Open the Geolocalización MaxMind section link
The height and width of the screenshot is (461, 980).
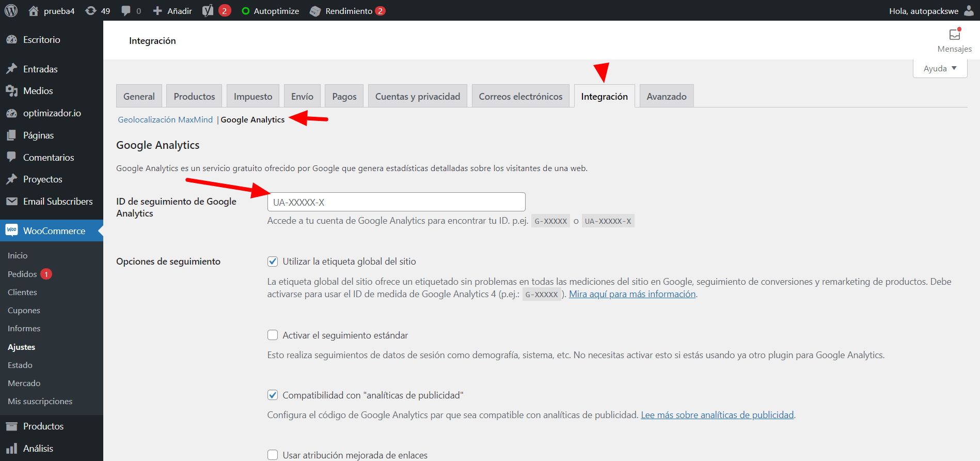tap(165, 119)
